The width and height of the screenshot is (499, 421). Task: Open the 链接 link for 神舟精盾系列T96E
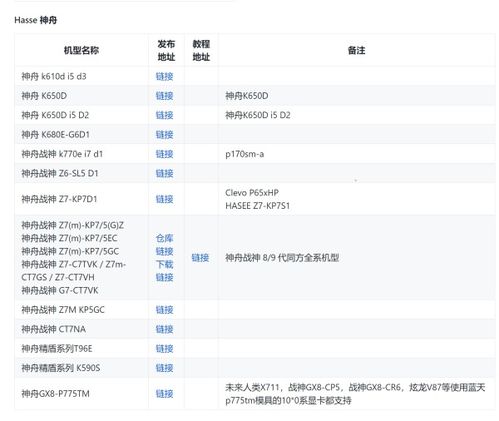coord(164,348)
